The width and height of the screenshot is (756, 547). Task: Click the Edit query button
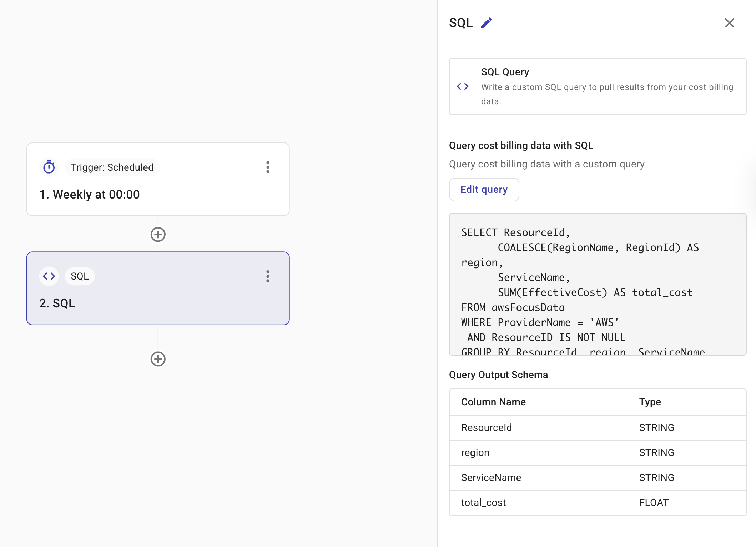point(484,190)
